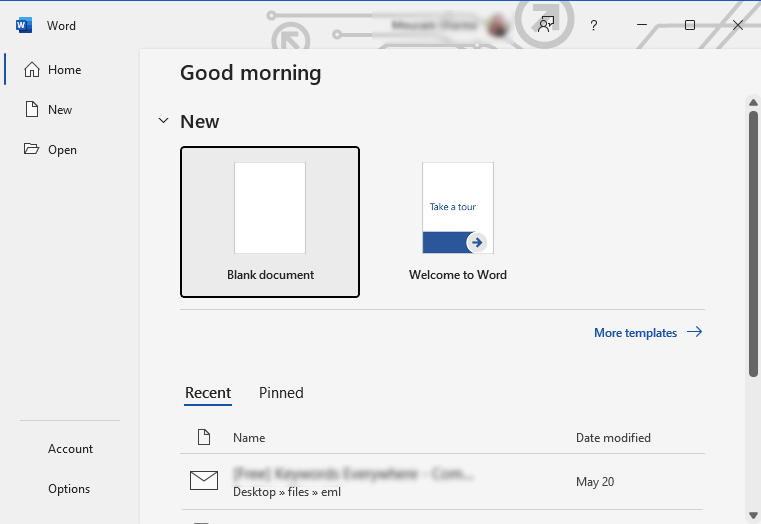
Task: Click the scrollbar up arrow
Action: pos(753,102)
